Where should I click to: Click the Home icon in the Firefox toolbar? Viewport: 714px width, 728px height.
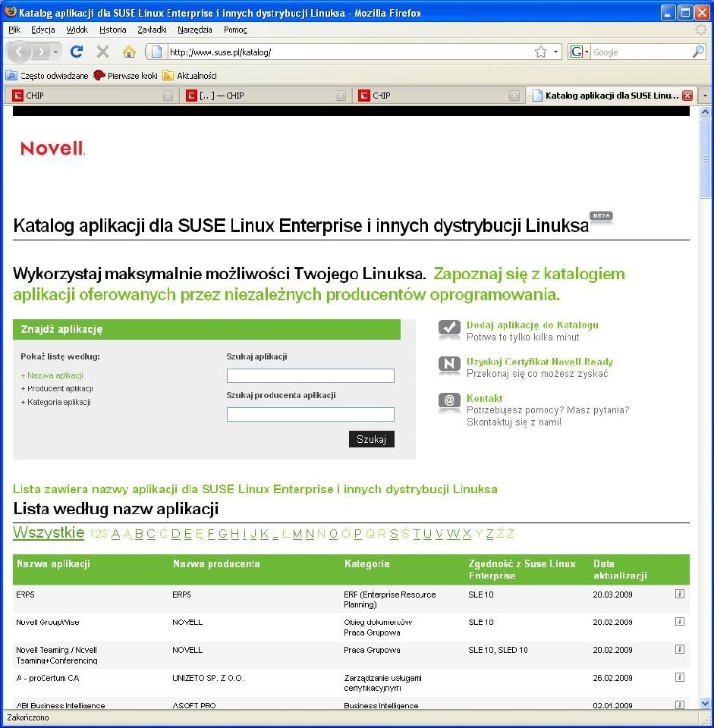(x=129, y=52)
